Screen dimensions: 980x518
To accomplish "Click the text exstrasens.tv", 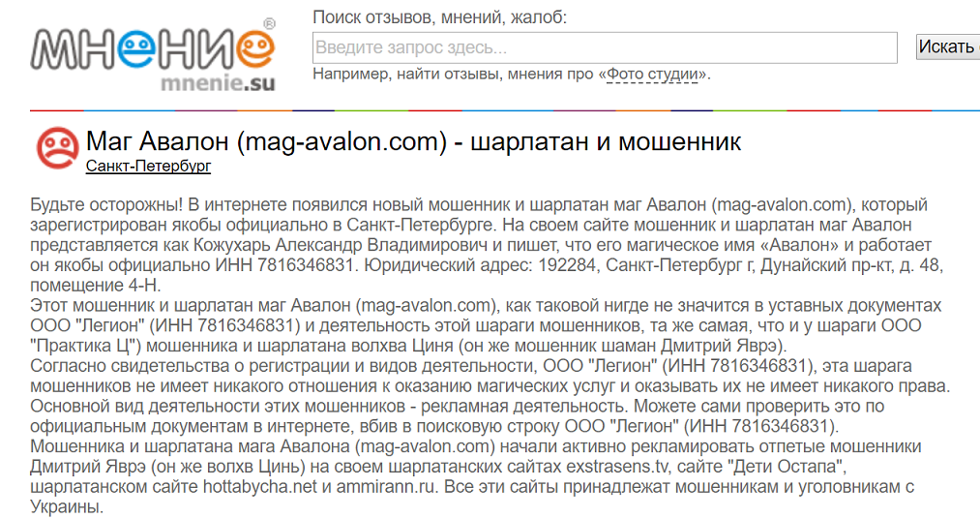I will (615, 467).
